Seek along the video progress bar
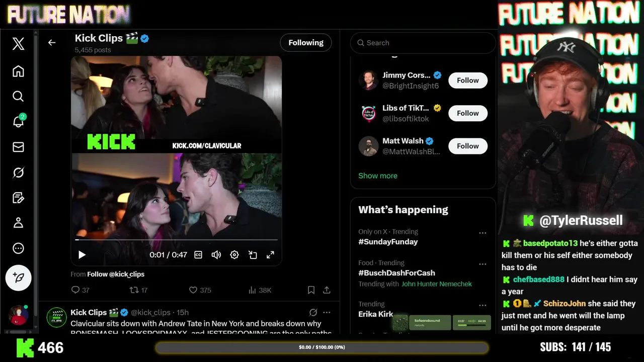 click(x=177, y=240)
